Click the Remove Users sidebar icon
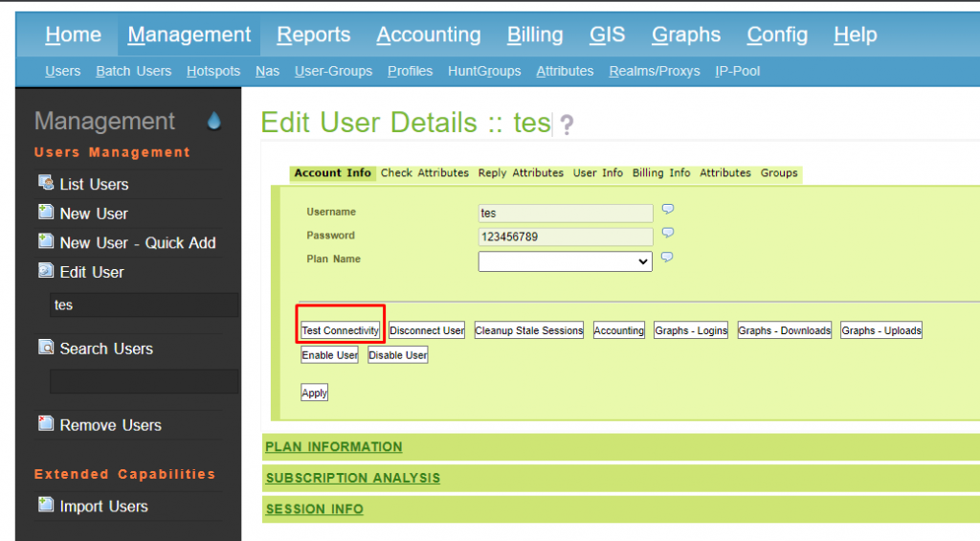Image resolution: width=980 pixels, height=541 pixels. [46, 424]
